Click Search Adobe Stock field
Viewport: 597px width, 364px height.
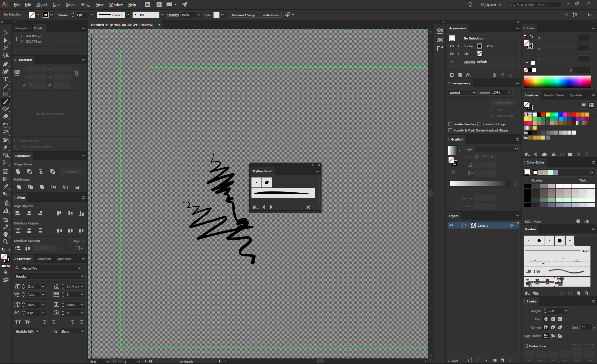[535, 5]
